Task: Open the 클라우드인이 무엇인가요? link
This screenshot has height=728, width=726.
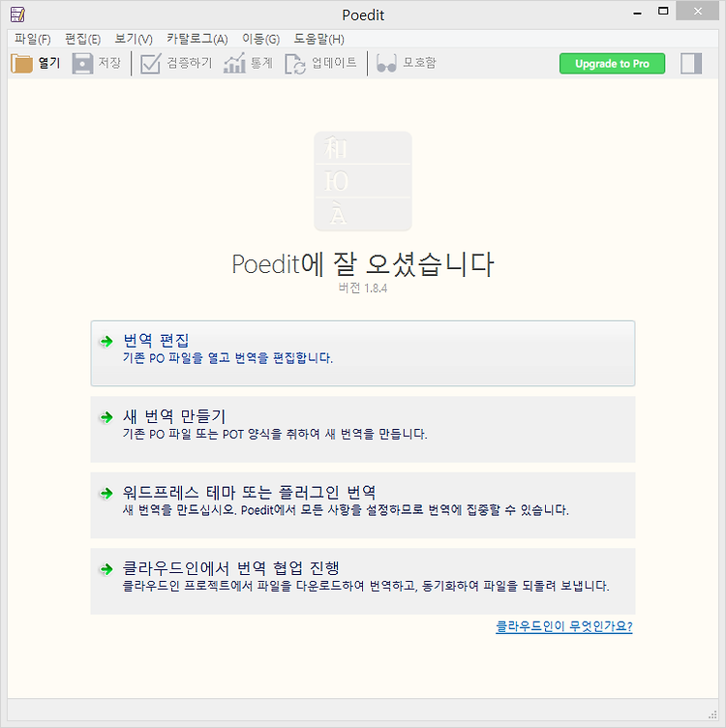Action: tap(564, 626)
